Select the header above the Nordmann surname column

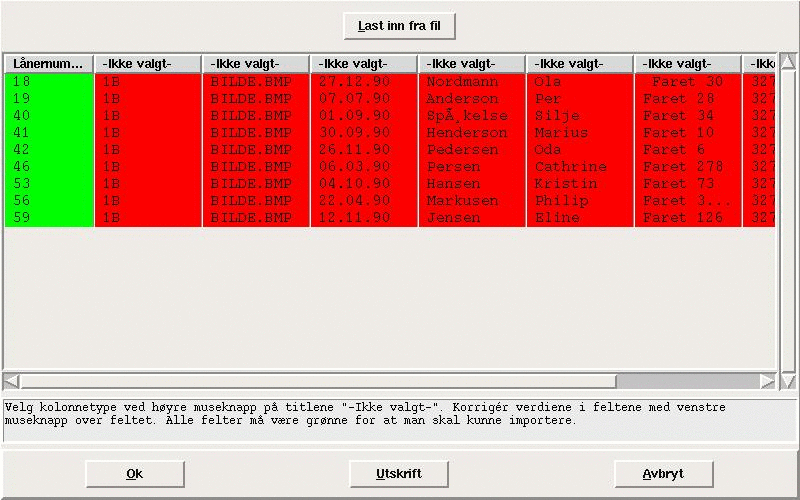pyautogui.click(x=471, y=64)
